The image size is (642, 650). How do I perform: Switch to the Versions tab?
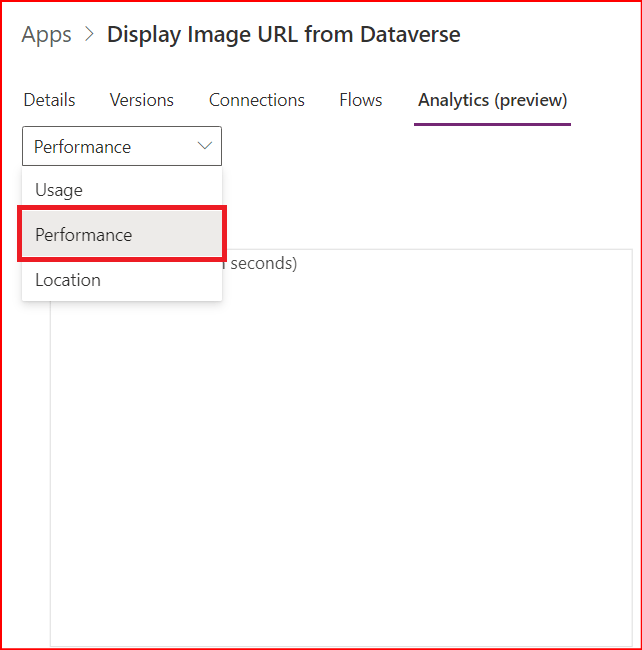pos(141,100)
